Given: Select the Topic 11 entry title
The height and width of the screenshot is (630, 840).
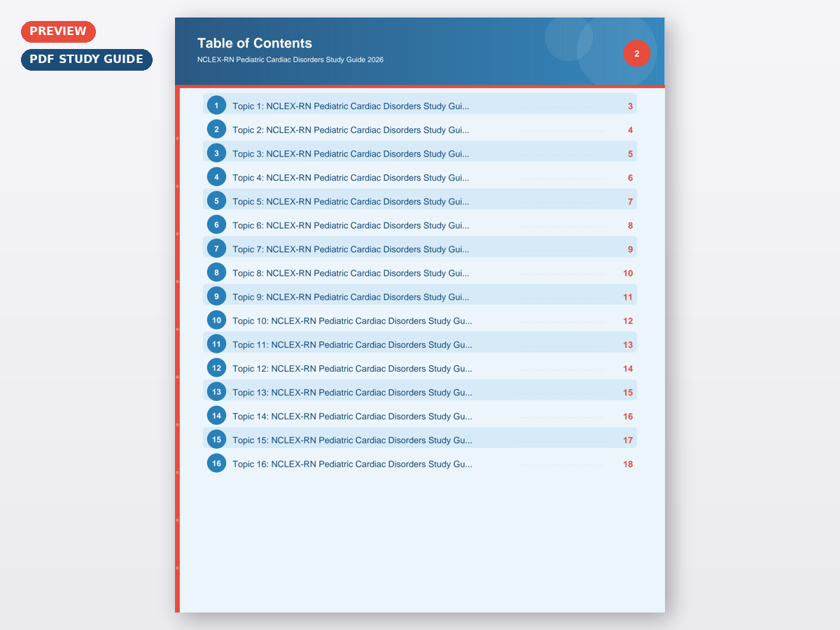Looking at the screenshot, I should point(352,344).
